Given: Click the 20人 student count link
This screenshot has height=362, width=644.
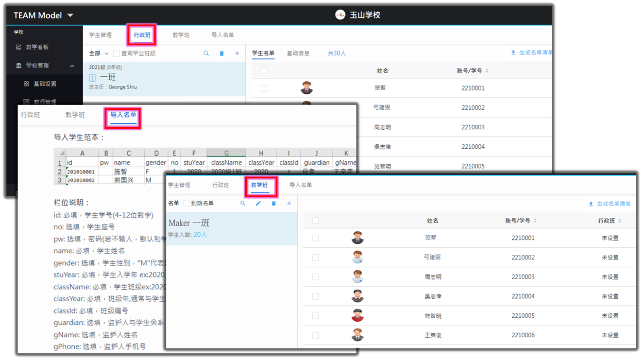Looking at the screenshot, I should tap(200, 234).
